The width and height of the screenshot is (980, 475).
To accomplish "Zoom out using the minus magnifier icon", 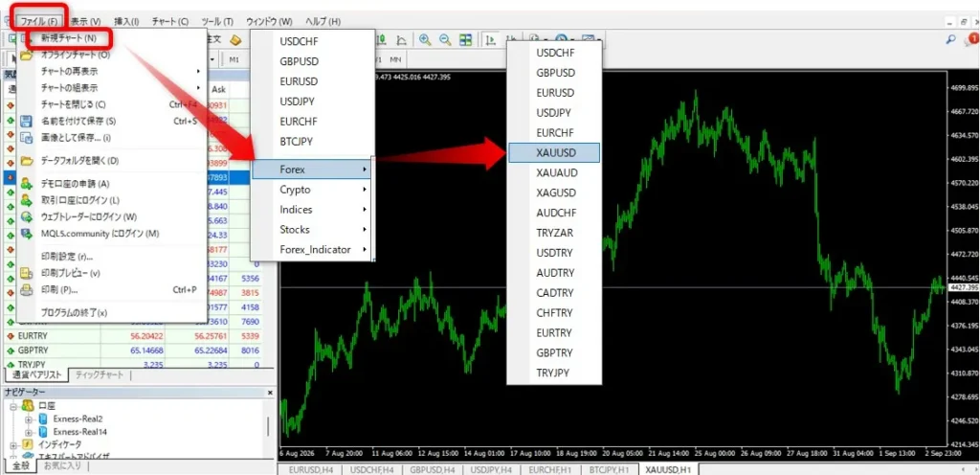I will [445, 40].
